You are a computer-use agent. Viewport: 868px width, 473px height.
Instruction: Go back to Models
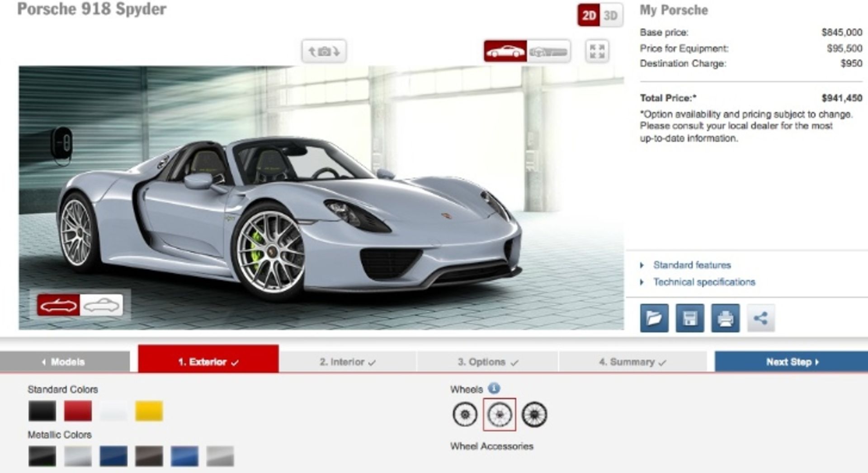[x=64, y=362]
